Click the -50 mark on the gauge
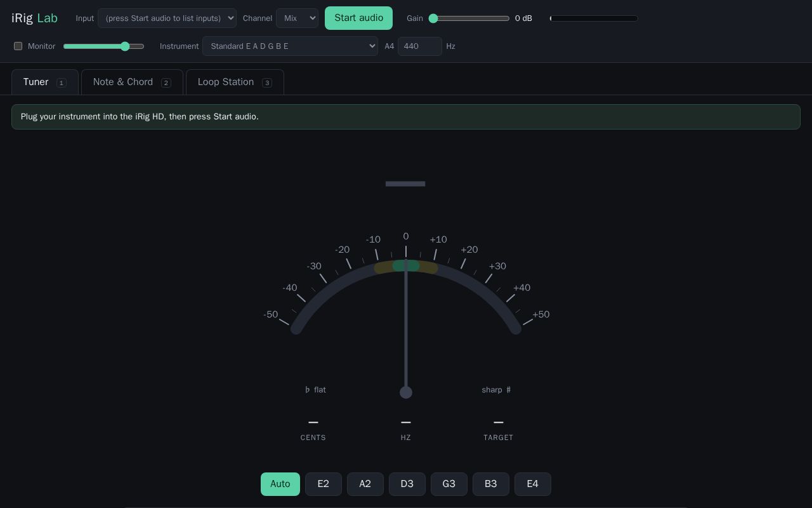This screenshot has width=812, height=508. 271,314
